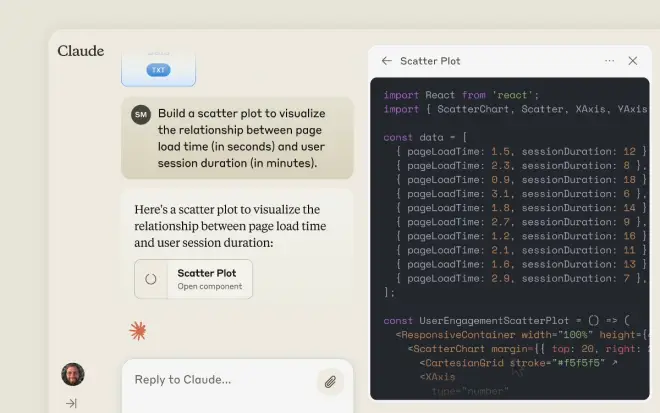Click code row with pageLoadTime: 0.9
The image size is (660, 413).
(521, 180)
